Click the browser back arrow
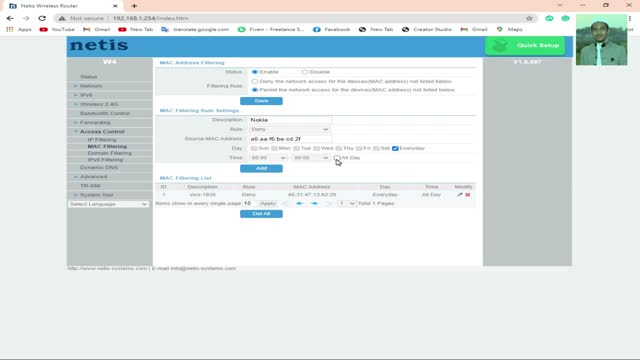 pyautogui.click(x=10, y=18)
